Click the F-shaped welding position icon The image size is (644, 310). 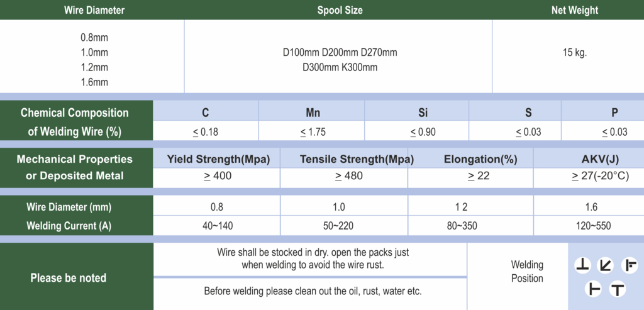(x=629, y=266)
